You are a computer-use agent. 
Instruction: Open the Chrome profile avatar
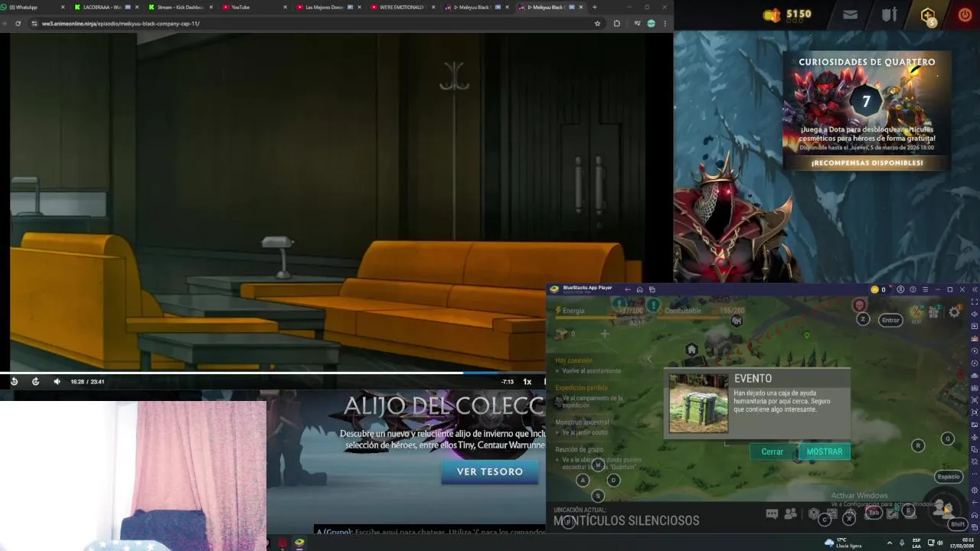(651, 24)
